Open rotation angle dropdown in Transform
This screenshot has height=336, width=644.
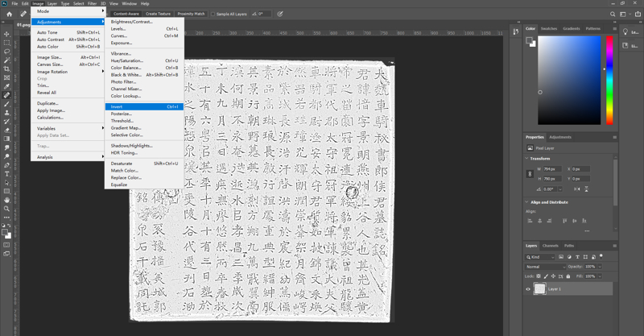click(x=559, y=189)
